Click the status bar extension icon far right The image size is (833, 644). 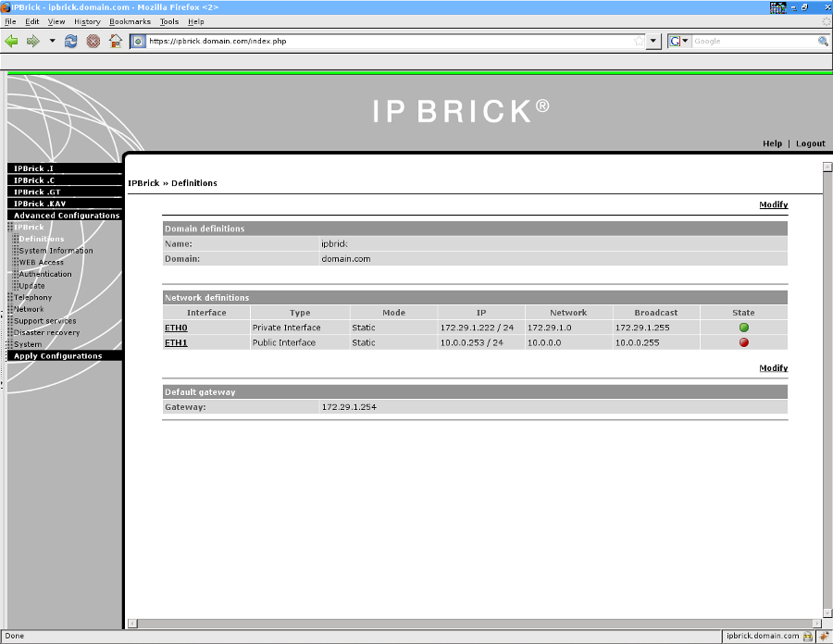tap(824, 636)
